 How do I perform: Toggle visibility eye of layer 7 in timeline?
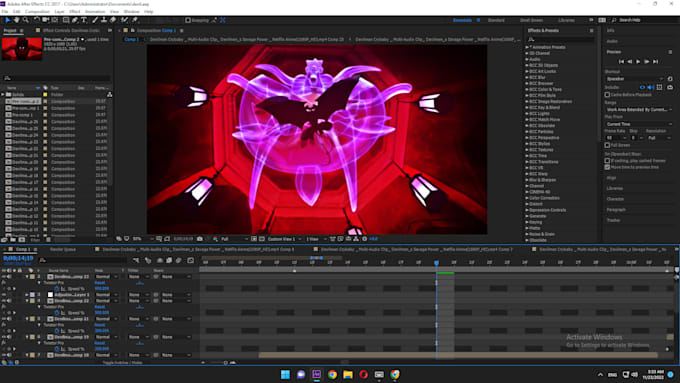[4, 355]
